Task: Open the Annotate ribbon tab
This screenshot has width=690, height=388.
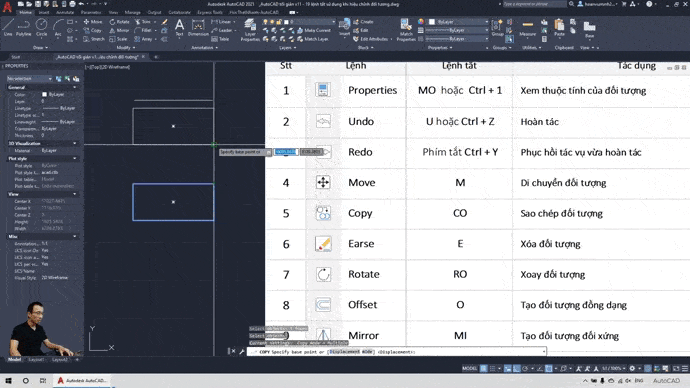Action: (65, 12)
